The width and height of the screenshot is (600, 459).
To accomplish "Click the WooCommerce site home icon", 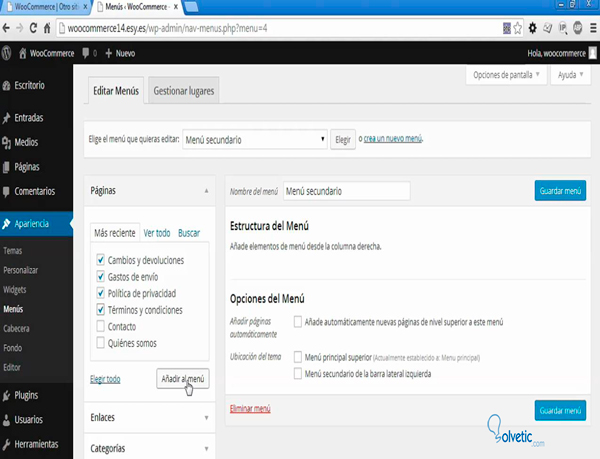I will (x=23, y=53).
